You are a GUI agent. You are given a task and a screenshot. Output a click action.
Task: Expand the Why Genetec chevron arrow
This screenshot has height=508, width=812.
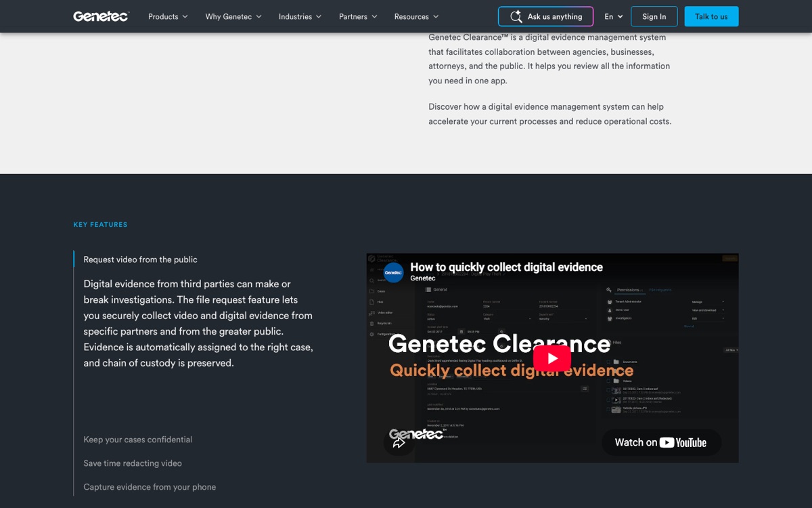tap(258, 17)
